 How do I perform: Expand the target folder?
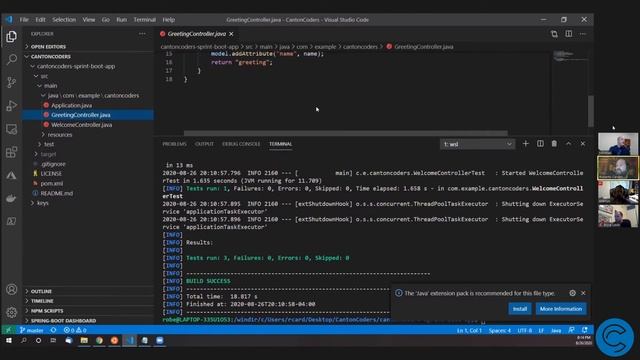[88, 154]
